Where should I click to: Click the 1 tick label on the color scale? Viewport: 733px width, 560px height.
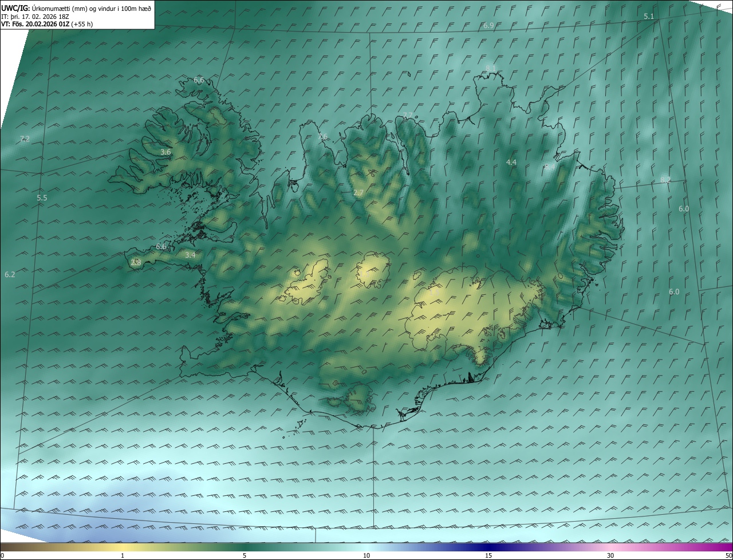coord(123,556)
